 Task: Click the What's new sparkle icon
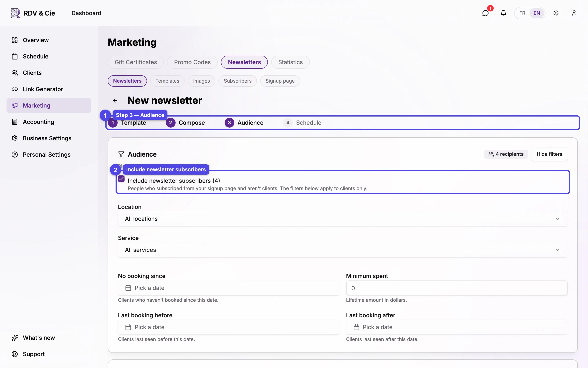coord(14,338)
